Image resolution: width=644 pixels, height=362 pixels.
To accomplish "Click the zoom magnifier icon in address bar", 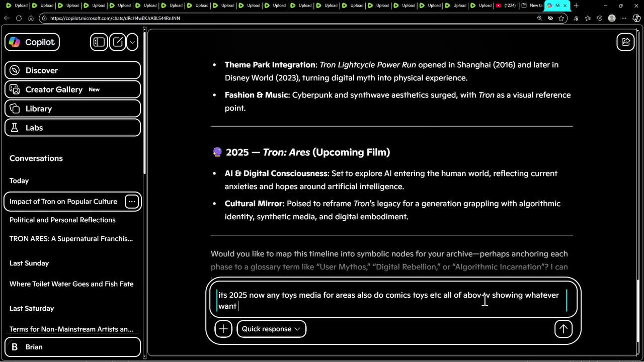I will click(539, 18).
